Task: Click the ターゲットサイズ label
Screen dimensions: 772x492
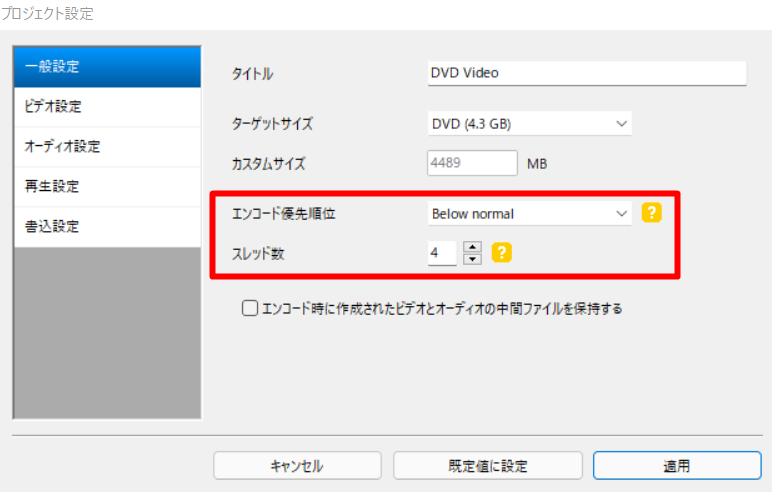Action: click(x=272, y=124)
